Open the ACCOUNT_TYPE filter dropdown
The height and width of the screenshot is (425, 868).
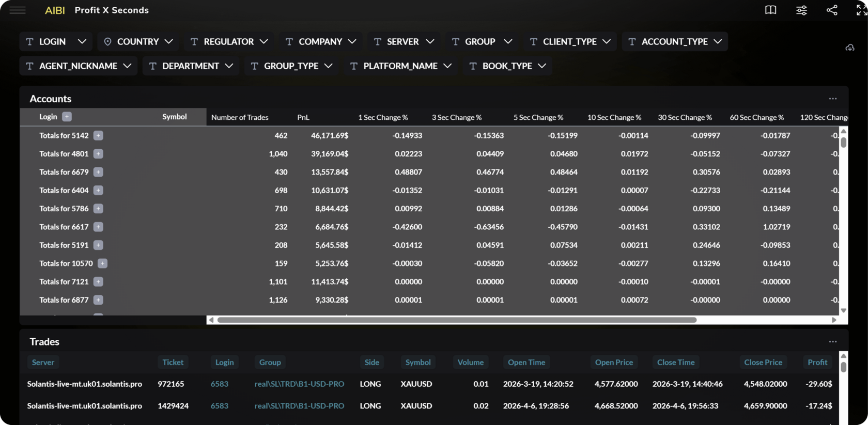pos(675,41)
